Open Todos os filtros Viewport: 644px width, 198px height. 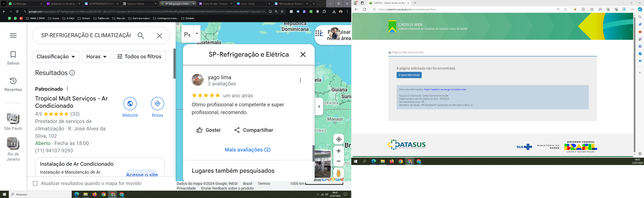point(139,57)
